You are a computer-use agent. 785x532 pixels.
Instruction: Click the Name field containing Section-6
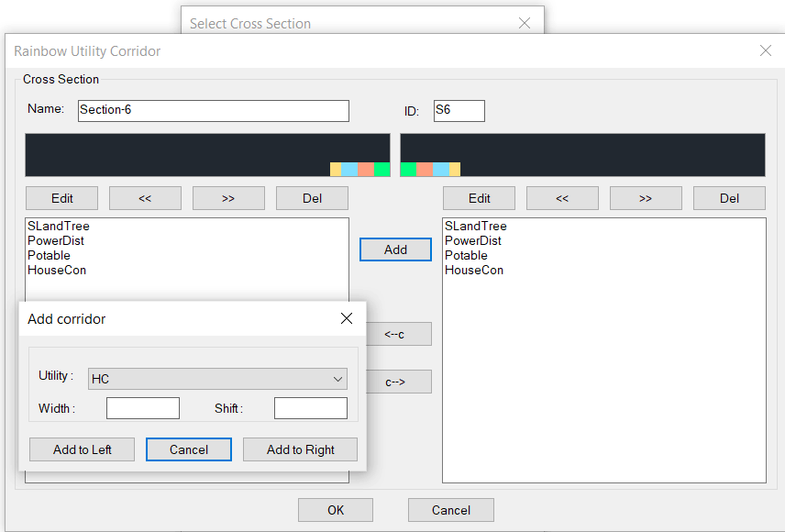[213, 110]
